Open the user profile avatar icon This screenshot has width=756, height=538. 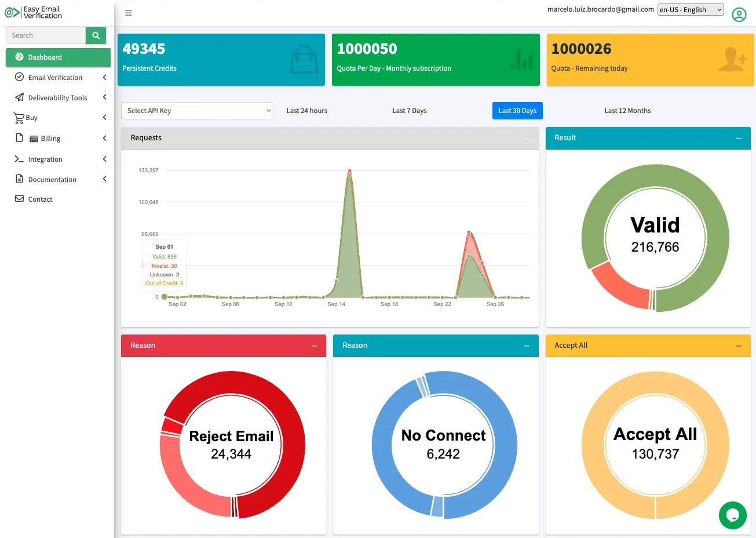739,14
